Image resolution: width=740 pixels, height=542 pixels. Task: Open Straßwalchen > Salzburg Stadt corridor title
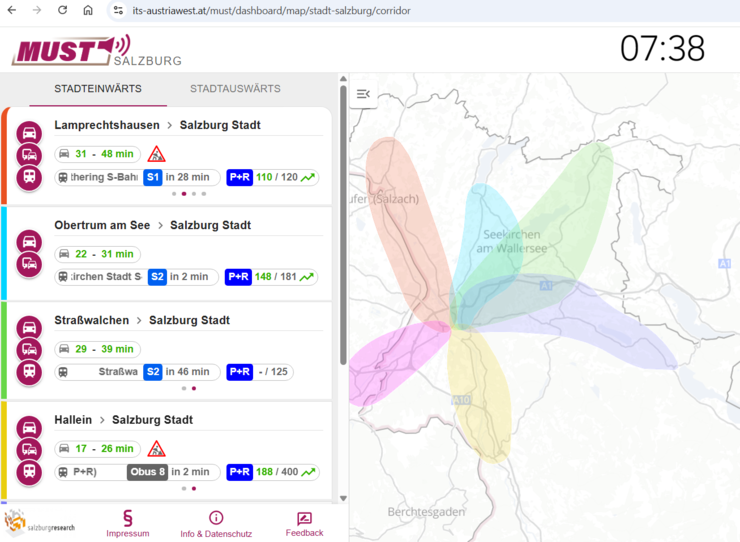(142, 320)
